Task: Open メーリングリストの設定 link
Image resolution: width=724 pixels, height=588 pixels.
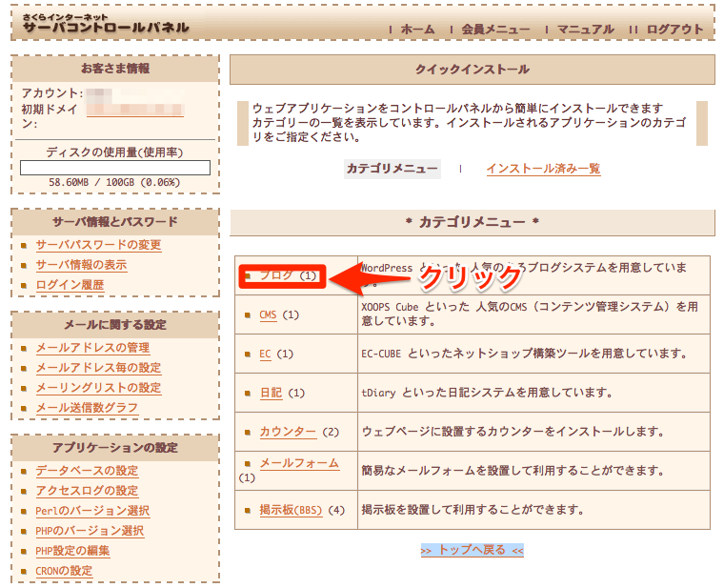Action: coord(98,388)
